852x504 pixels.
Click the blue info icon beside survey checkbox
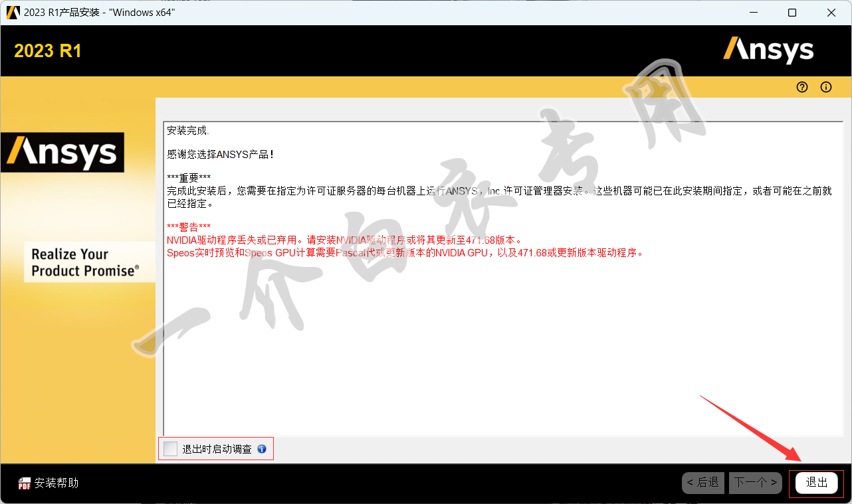[262, 449]
